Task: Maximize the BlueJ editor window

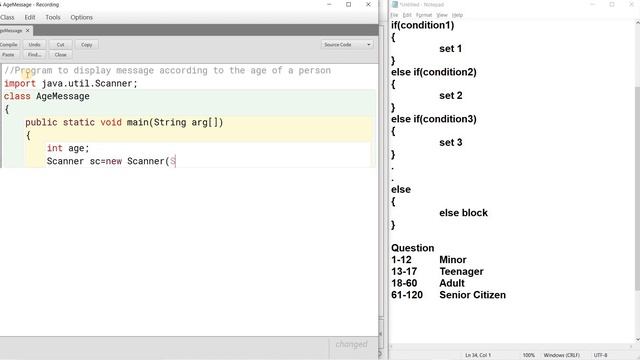Action: 349,4
